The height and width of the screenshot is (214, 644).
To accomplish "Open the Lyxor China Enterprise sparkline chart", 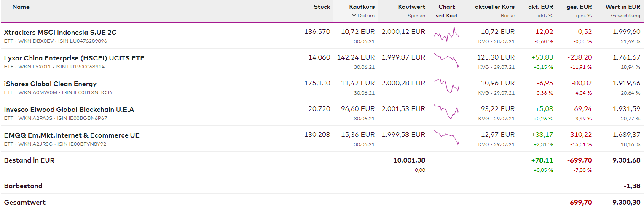I will click(447, 61).
